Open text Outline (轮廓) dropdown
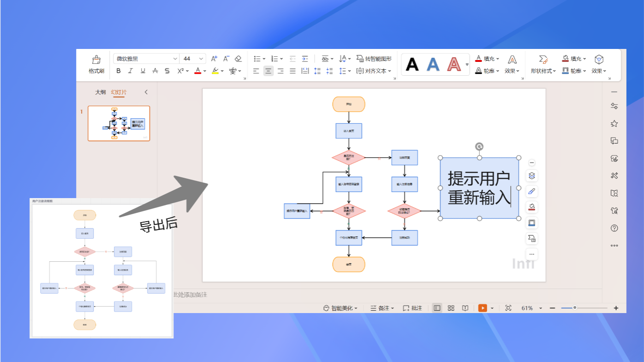The height and width of the screenshot is (362, 644). coord(487,71)
